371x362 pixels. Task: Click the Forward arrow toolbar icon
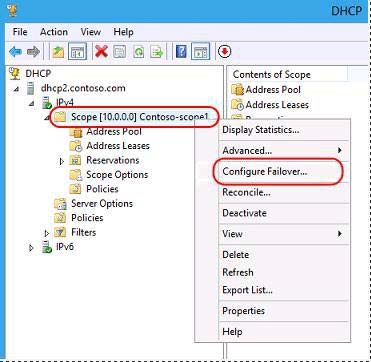tap(33, 52)
